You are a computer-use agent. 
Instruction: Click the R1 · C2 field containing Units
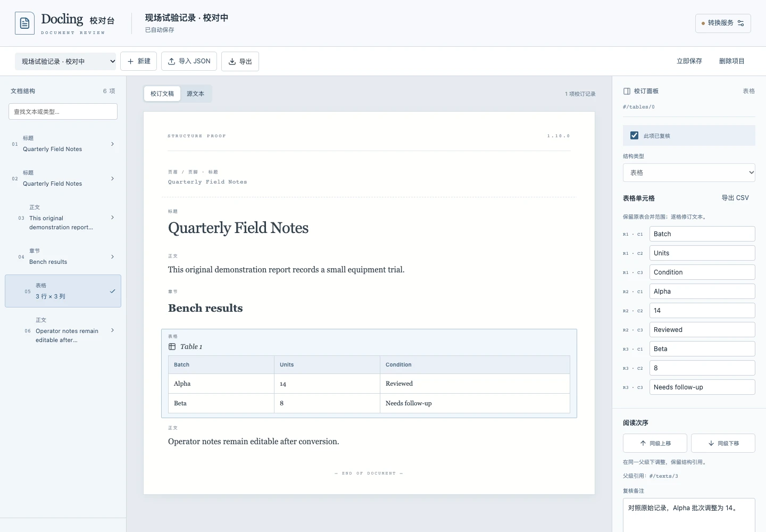coord(702,253)
